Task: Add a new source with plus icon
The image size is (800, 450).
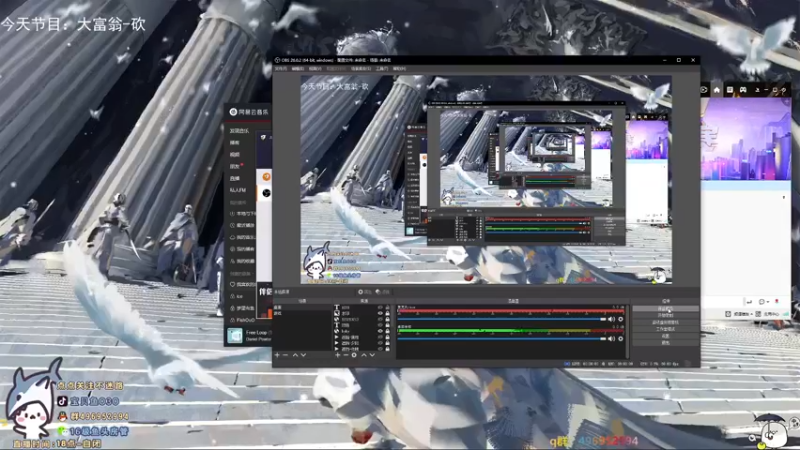Action: tap(337, 355)
